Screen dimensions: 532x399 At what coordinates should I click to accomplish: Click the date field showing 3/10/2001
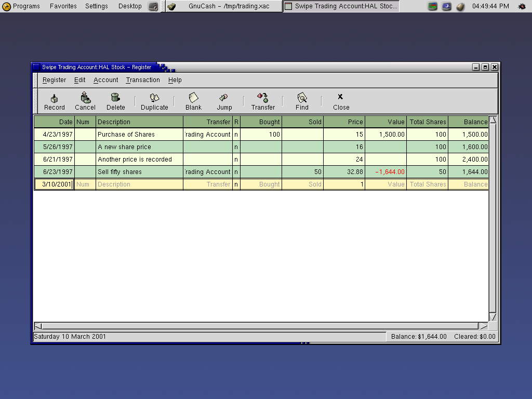click(x=54, y=184)
